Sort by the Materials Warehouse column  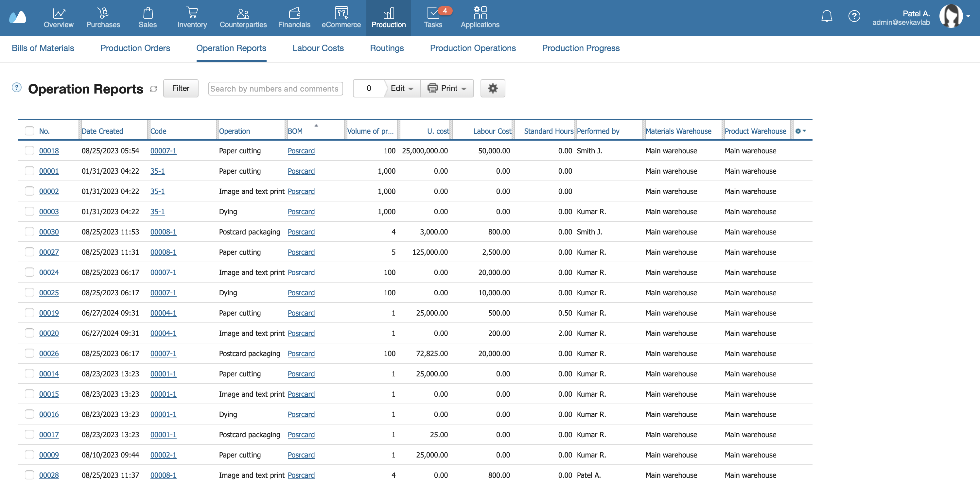pyautogui.click(x=678, y=131)
